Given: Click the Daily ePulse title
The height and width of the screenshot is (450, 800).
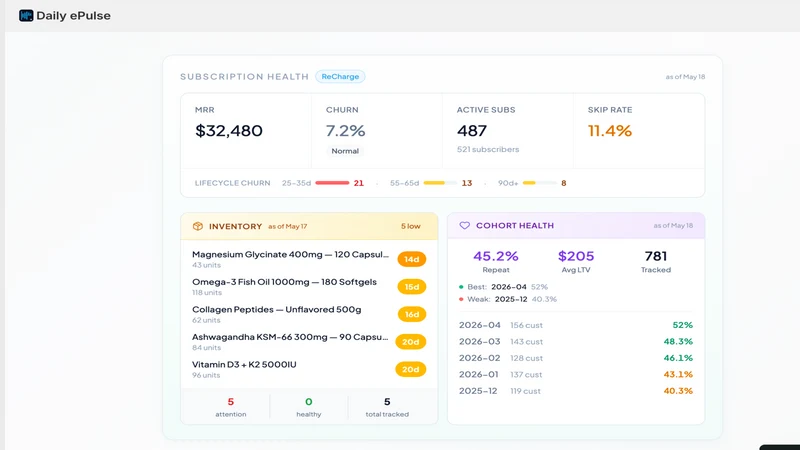Looking at the screenshot, I should [x=73, y=16].
